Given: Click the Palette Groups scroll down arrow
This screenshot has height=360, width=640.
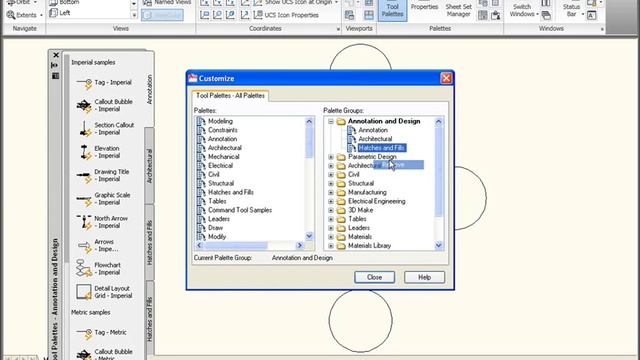Looking at the screenshot, I should point(438,245).
